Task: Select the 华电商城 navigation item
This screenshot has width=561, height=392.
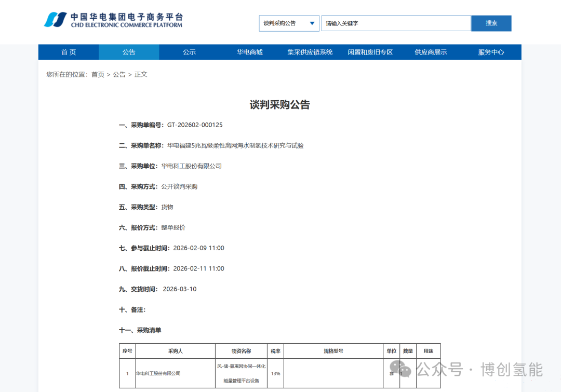Action: (250, 52)
